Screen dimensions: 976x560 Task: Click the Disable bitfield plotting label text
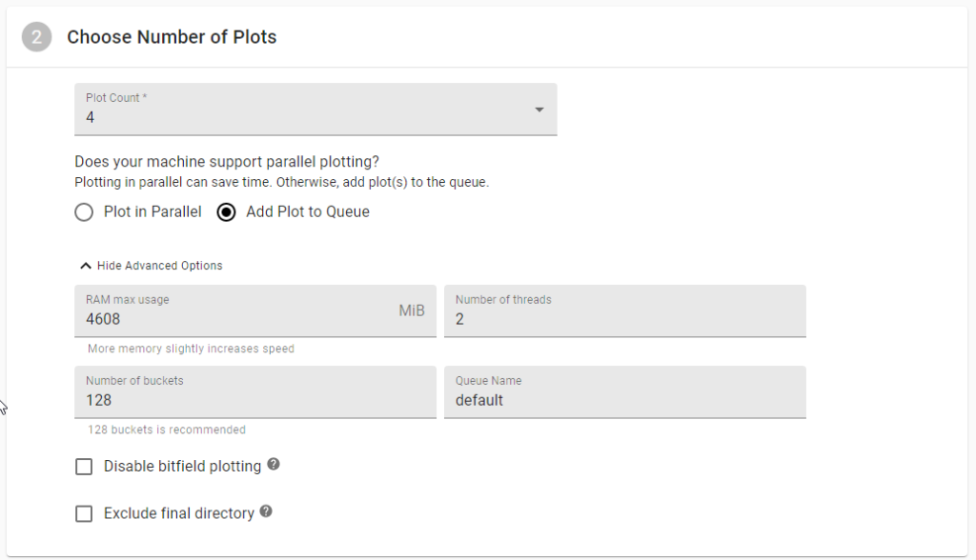click(182, 467)
